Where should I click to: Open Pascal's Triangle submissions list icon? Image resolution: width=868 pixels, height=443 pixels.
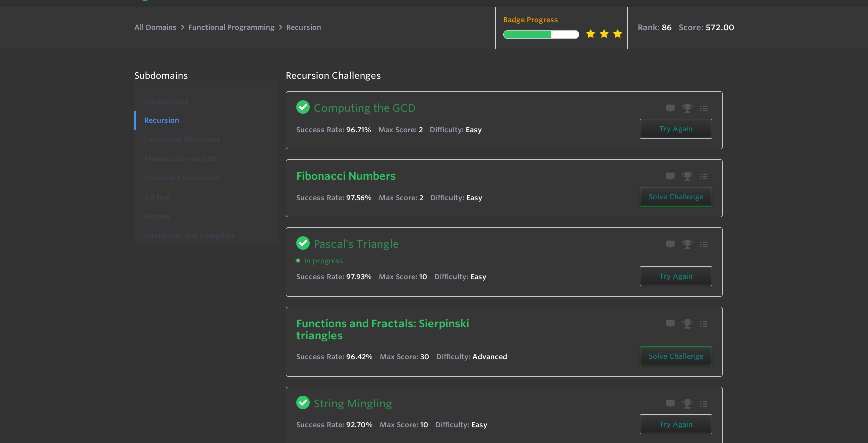pyautogui.click(x=704, y=244)
